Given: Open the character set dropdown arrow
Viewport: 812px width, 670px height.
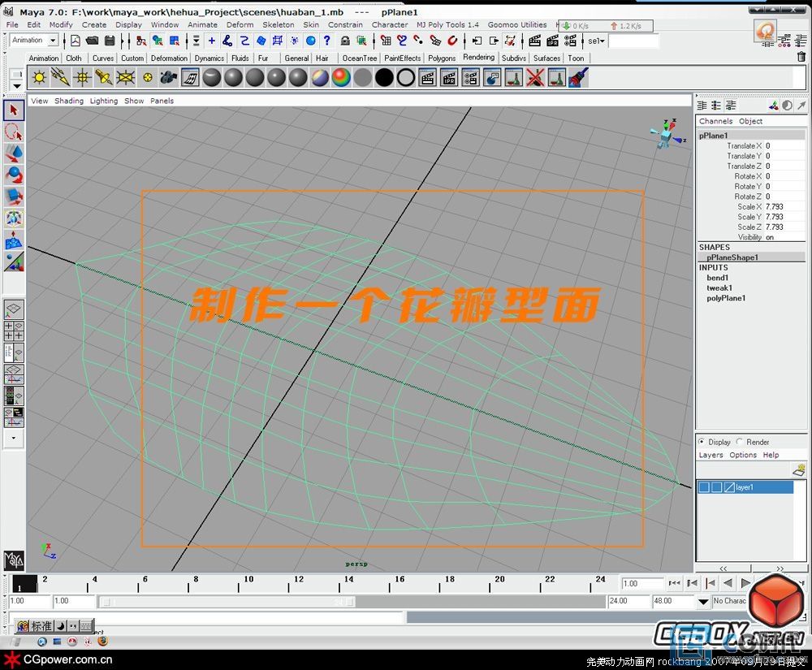Looking at the screenshot, I should click(702, 602).
